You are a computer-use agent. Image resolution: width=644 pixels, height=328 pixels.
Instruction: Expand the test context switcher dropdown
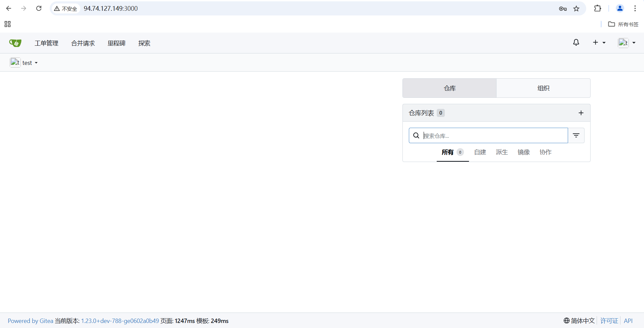pyautogui.click(x=24, y=63)
